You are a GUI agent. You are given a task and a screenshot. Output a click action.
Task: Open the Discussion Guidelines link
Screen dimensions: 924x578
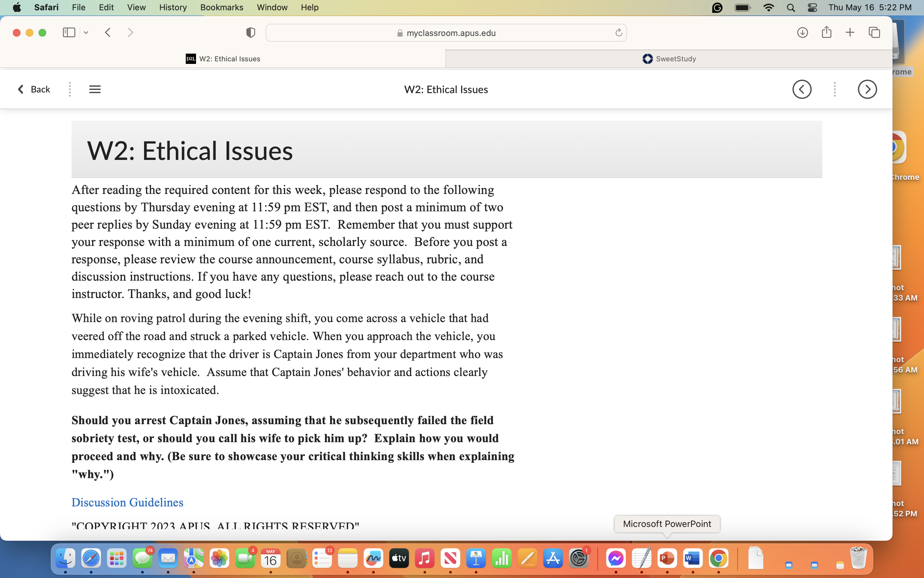pyautogui.click(x=127, y=502)
